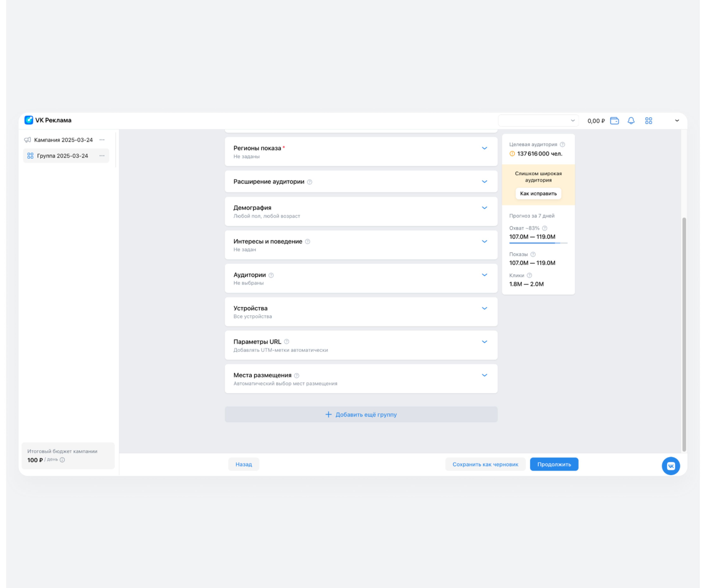706x588 pixels.
Task: Open the apps grid icon
Action: (x=649, y=121)
